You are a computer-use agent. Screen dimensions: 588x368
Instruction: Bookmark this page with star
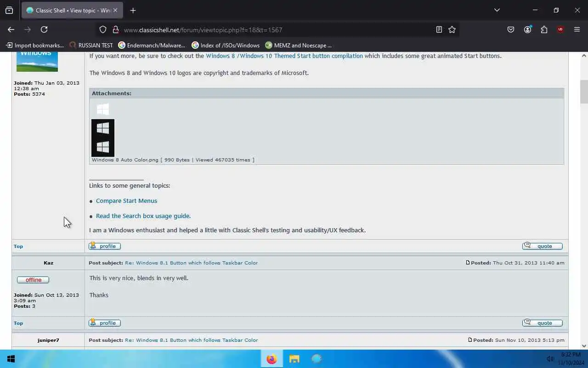[x=452, y=29]
